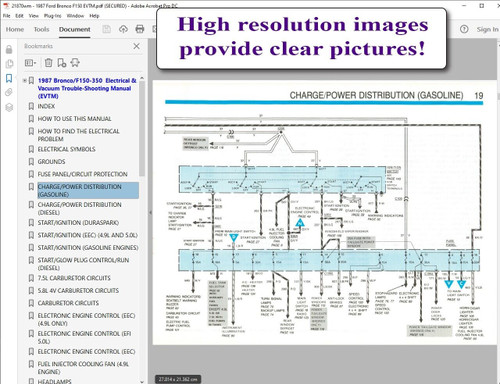Viewport: 500px width, 384px height.
Task: Click the page size readout 27.014 x 21.362 cm
Action: click(178, 379)
